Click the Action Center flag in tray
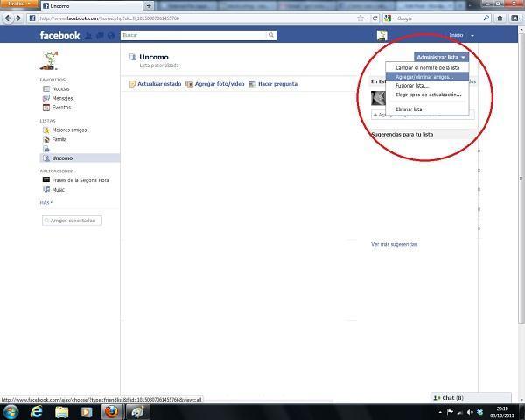525x420 pixels. click(x=451, y=412)
